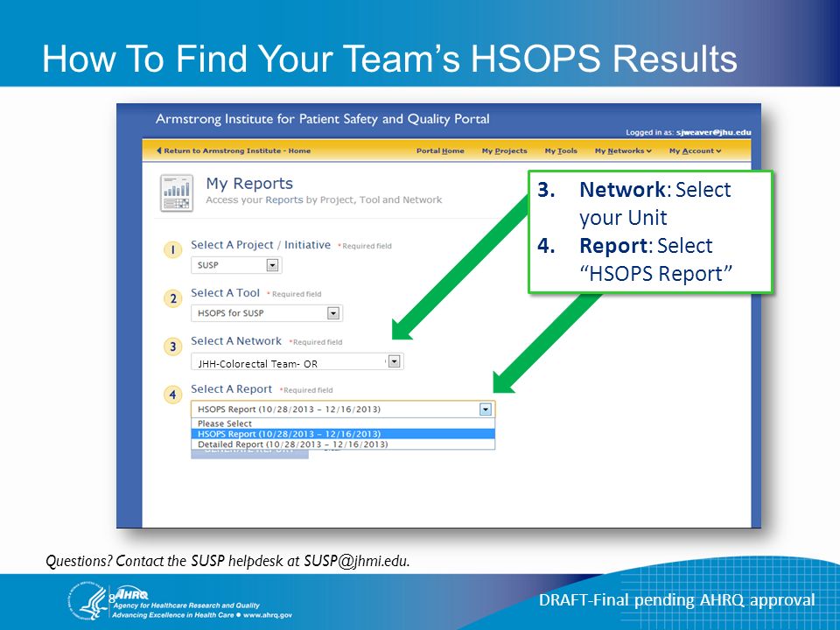
Task: Click the Select A Project combo box showing SUSP
Action: [236, 265]
